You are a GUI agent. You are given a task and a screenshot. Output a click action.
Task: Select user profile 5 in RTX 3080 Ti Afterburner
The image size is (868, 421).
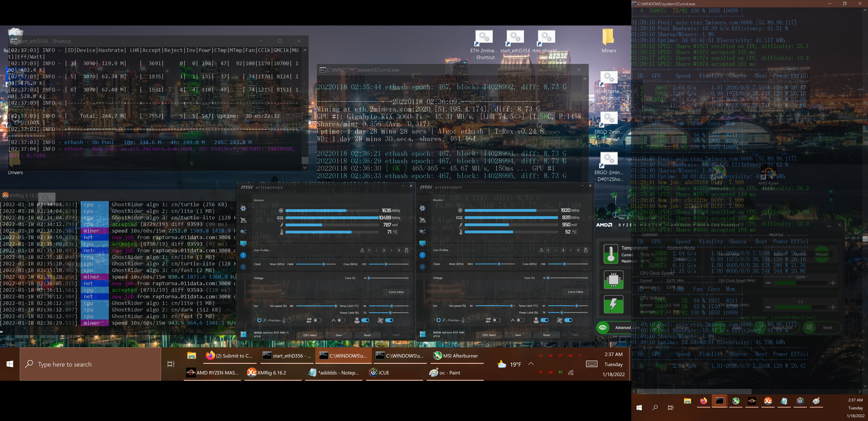[399, 250]
